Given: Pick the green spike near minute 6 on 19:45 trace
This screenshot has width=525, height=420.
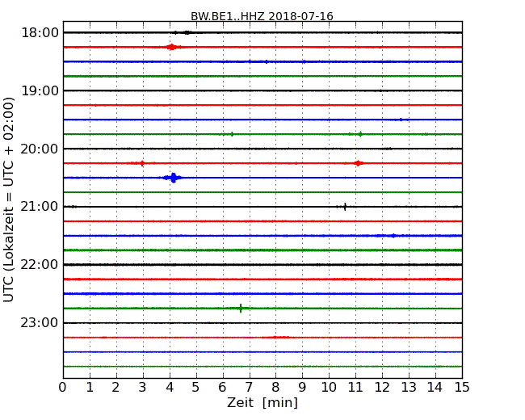Looking at the screenshot, I should click(232, 134).
